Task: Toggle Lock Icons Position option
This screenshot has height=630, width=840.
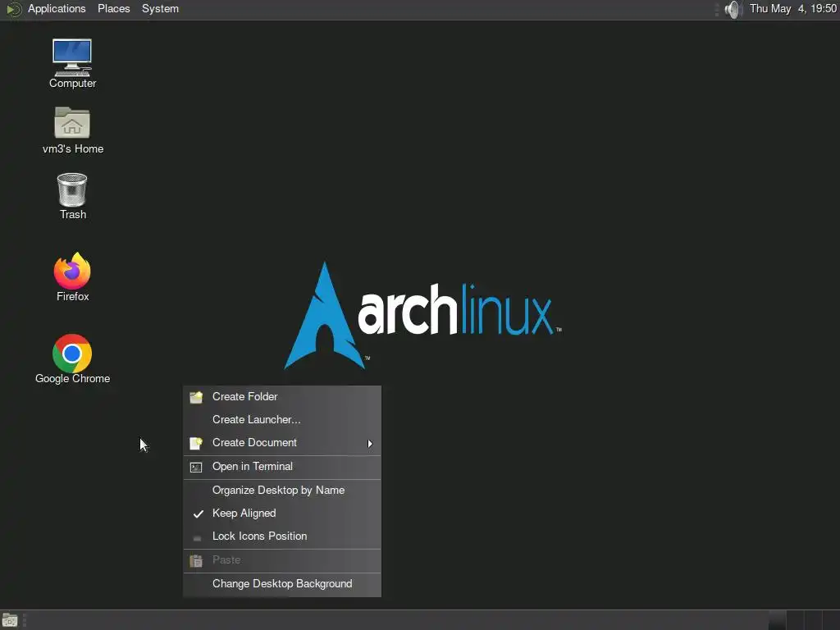Action: 282,536
